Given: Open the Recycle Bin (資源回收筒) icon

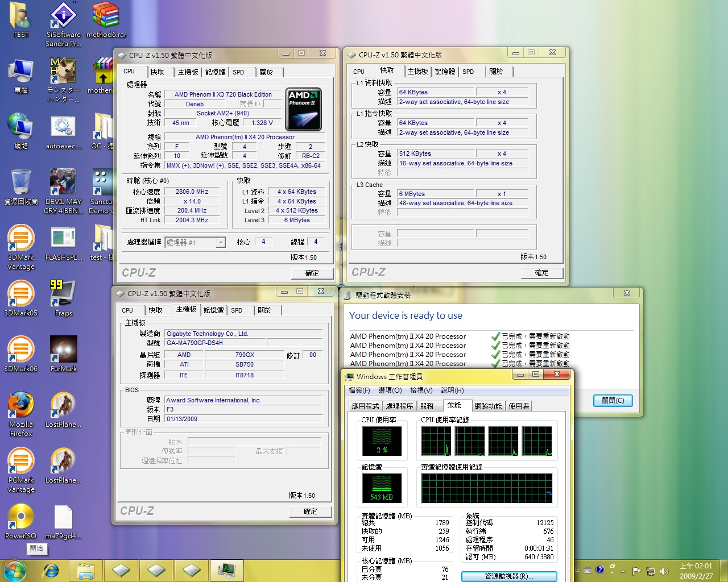Looking at the screenshot, I should point(21,186).
